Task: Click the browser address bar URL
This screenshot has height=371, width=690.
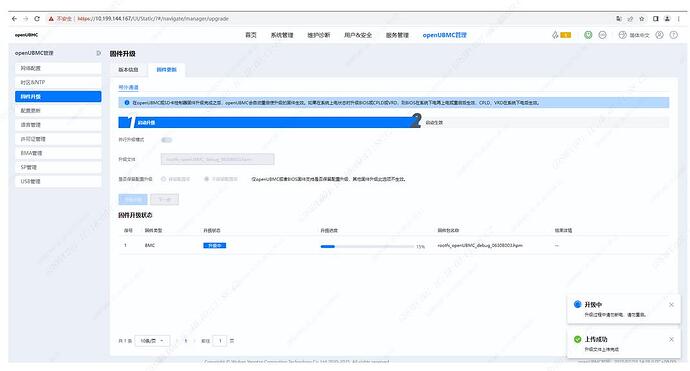Action: click(153, 18)
